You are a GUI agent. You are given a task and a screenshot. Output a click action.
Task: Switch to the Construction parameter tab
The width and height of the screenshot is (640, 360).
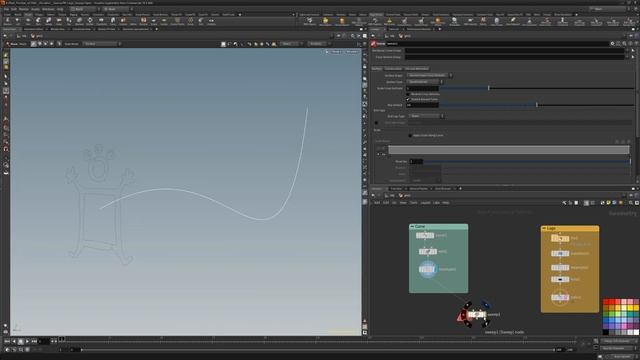pos(393,69)
